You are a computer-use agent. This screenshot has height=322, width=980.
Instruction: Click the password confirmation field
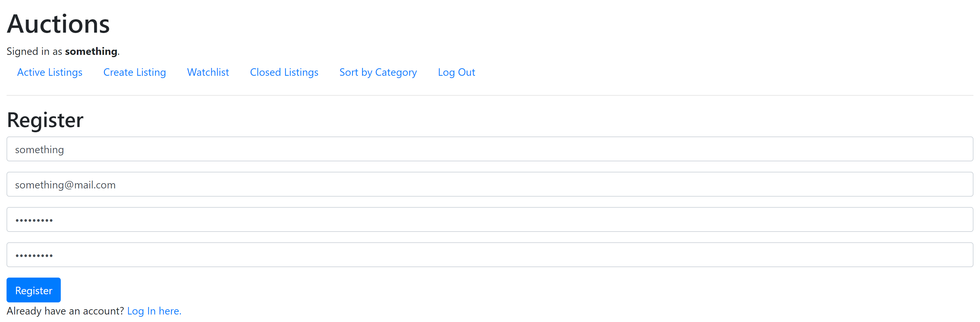coord(490,255)
